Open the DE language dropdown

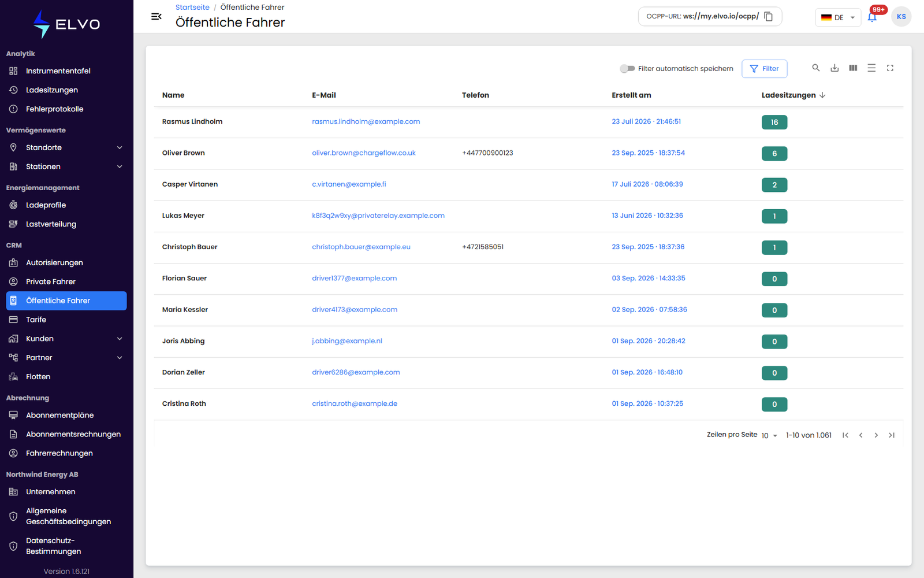pos(838,17)
